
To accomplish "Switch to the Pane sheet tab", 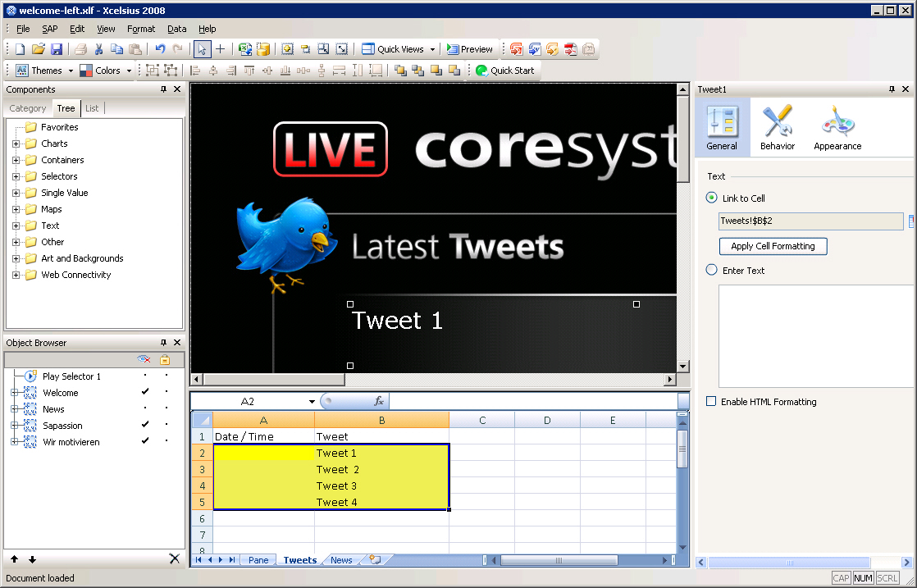I will 258,560.
